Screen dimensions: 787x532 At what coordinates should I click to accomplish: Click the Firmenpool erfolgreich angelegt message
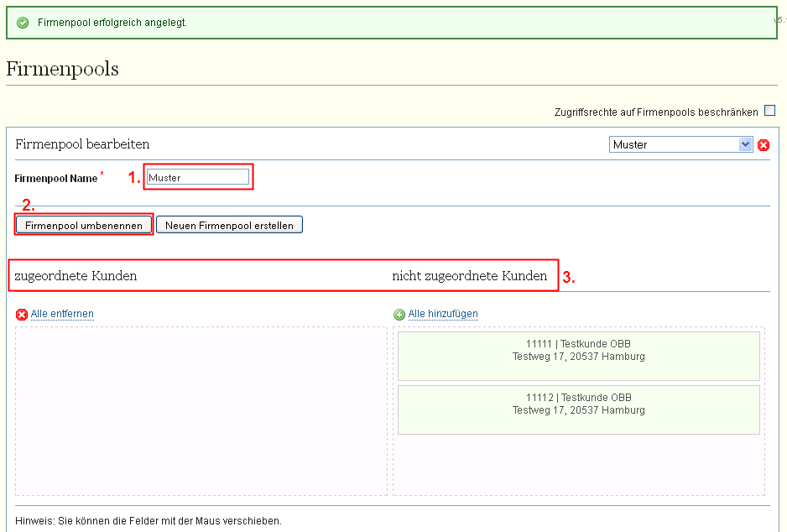(x=112, y=23)
